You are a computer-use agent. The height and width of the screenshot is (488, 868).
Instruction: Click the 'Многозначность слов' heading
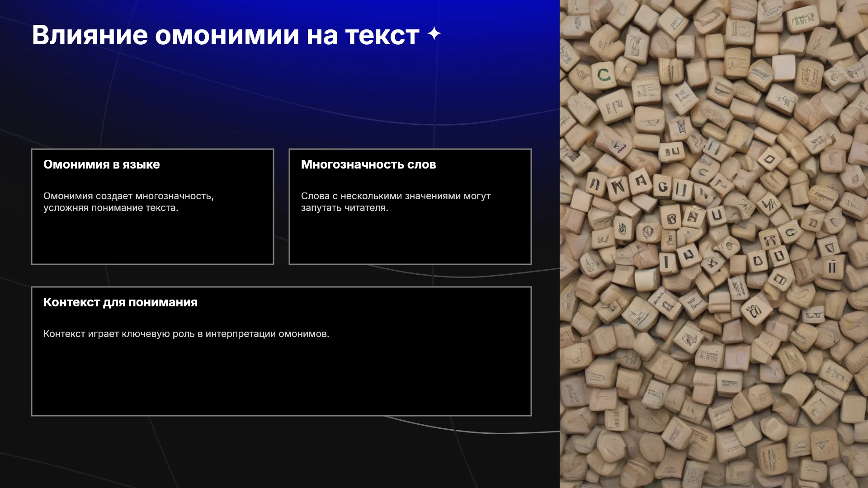pos(368,164)
